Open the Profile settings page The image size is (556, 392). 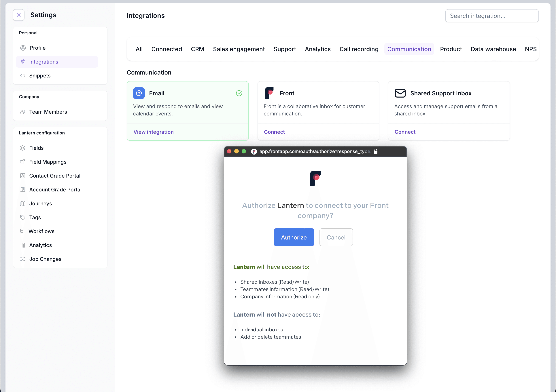pos(57,48)
